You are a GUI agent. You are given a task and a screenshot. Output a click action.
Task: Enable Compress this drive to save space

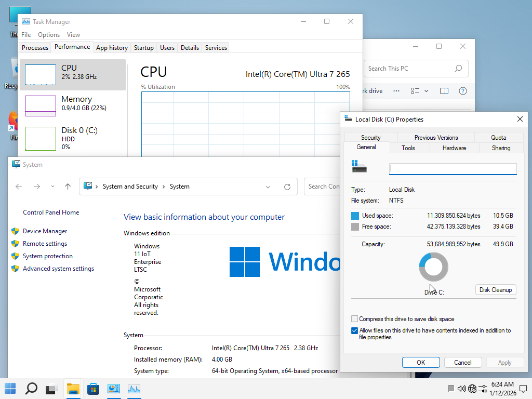click(x=354, y=319)
